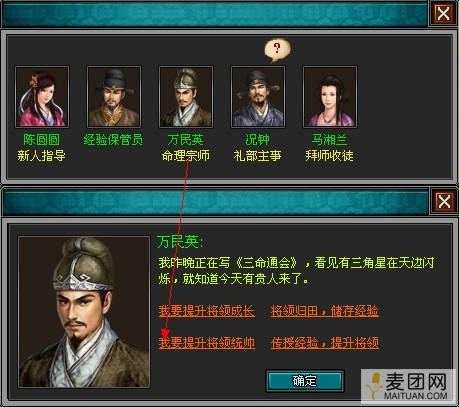The width and height of the screenshot is (459, 407).
Task: Open 将领归田，储存经验 link
Action: click(325, 311)
